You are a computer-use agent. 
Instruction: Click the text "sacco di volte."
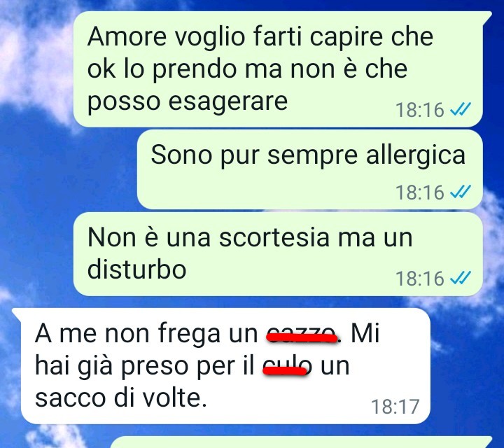[120, 398]
